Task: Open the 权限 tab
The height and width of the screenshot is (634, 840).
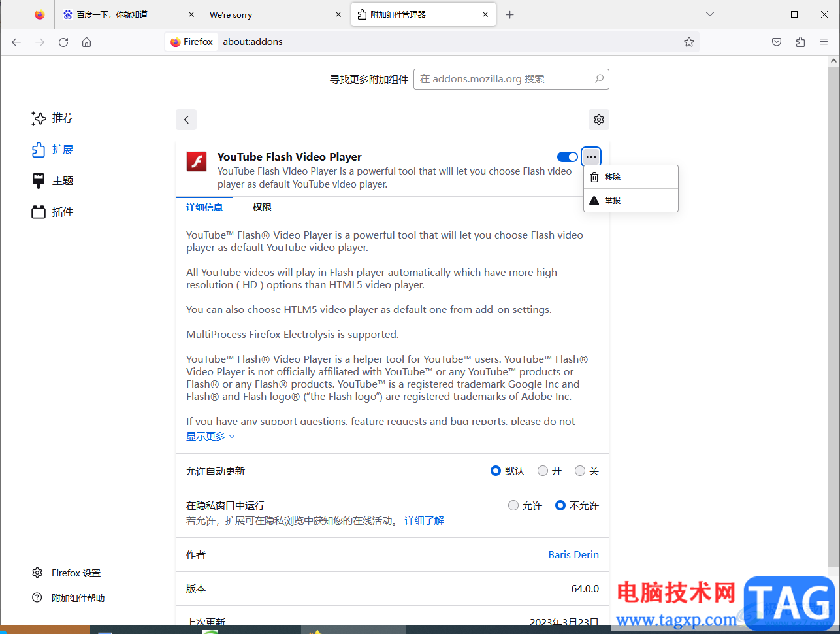Action: pos(262,207)
